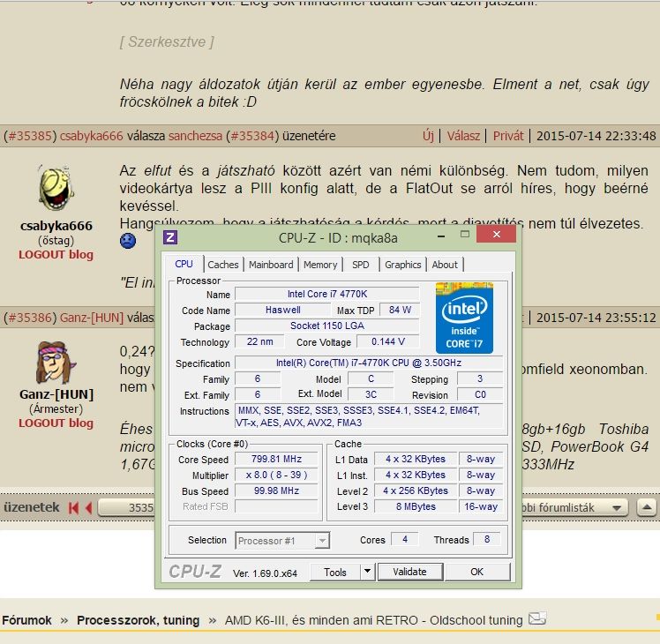
Task: Open the forum lists dropdown
Action: pos(574,507)
